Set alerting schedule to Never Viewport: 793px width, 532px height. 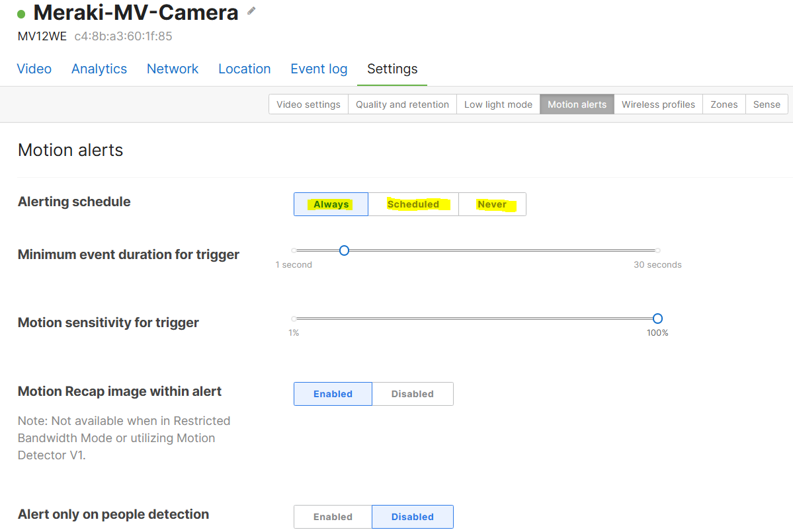pyautogui.click(x=492, y=204)
